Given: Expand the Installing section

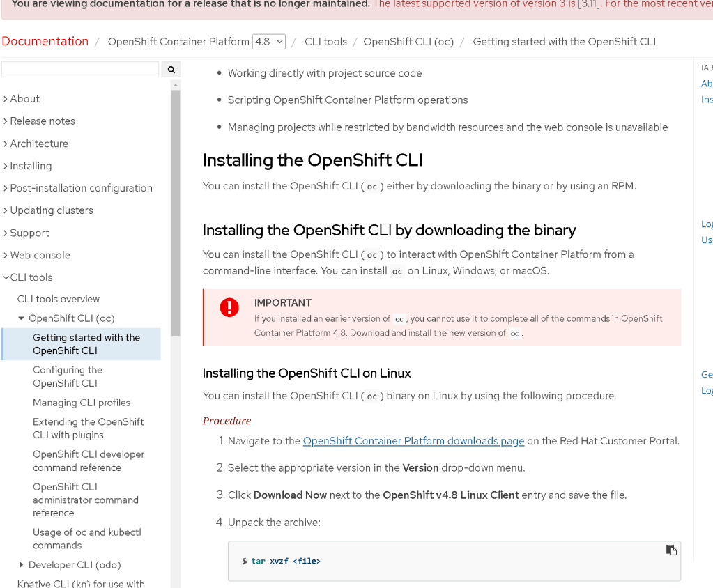Looking at the screenshot, I should [28, 166].
